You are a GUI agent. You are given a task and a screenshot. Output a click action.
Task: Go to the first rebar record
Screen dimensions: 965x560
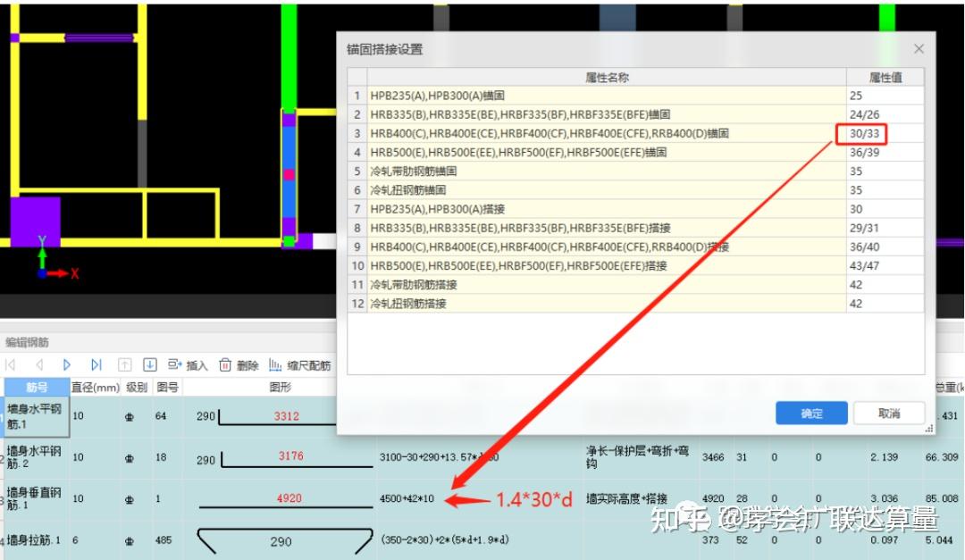(x=11, y=365)
